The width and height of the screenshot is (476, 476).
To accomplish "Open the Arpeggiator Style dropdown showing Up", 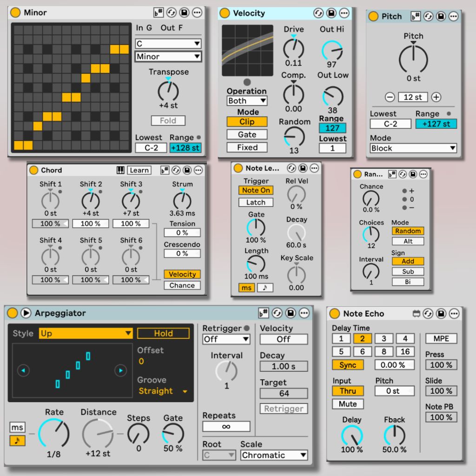I will 86,333.
